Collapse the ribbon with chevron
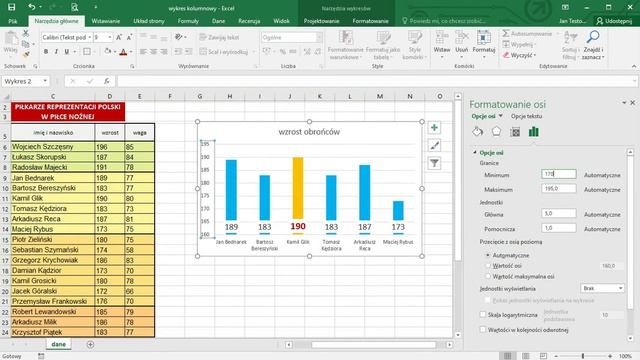The width and height of the screenshot is (640, 360). [633, 66]
